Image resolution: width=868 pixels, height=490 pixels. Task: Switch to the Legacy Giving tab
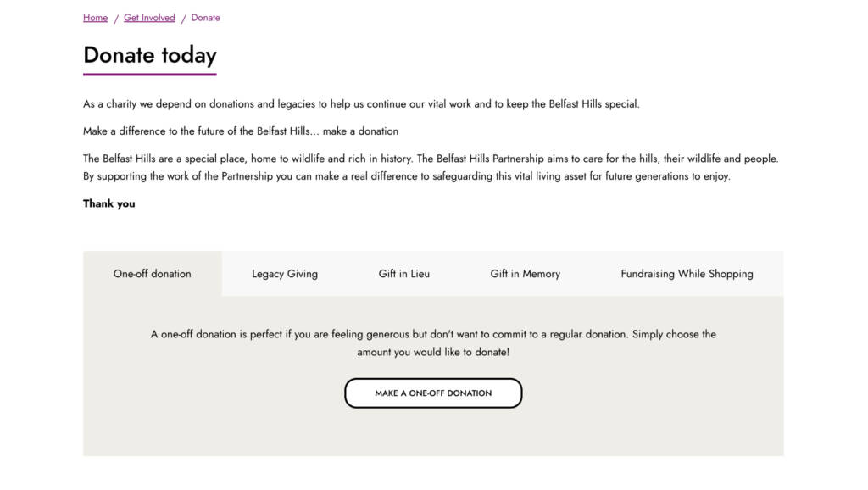pos(285,274)
